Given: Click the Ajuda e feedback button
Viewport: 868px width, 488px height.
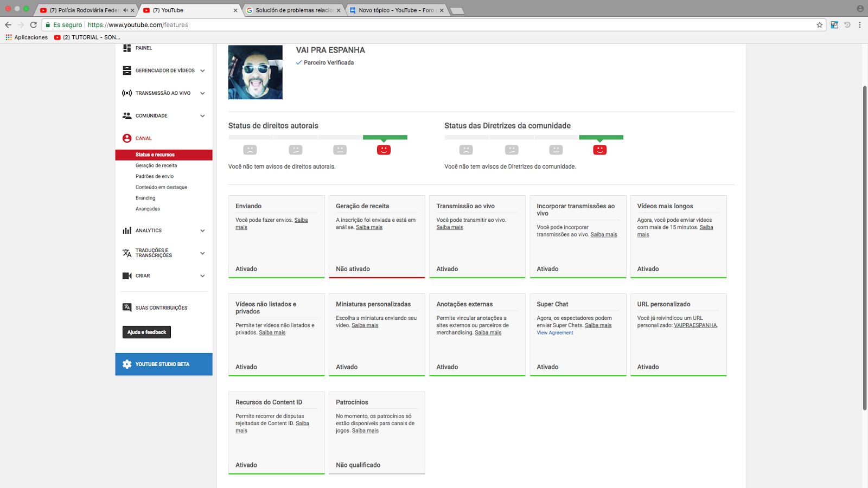Looking at the screenshot, I should (146, 332).
